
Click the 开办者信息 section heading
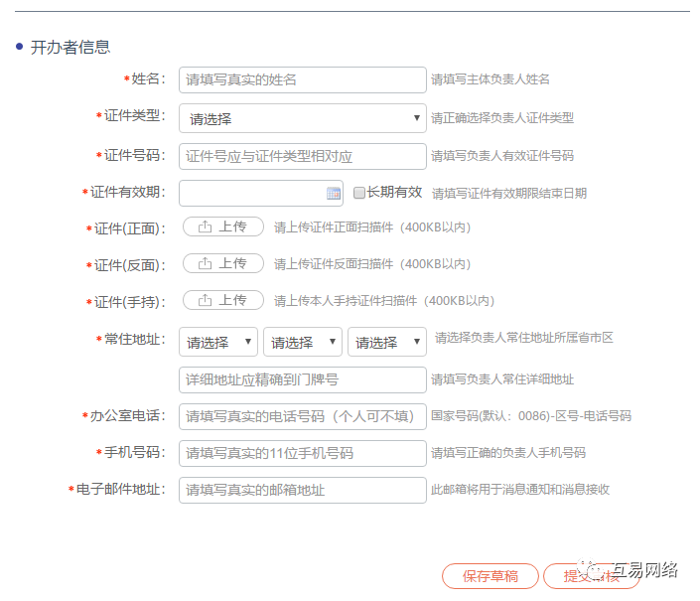[70, 47]
